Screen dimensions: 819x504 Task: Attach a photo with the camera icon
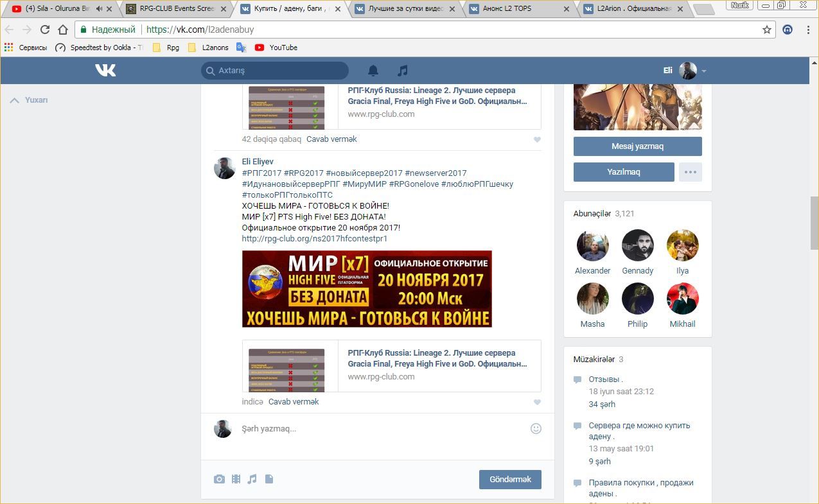220,479
